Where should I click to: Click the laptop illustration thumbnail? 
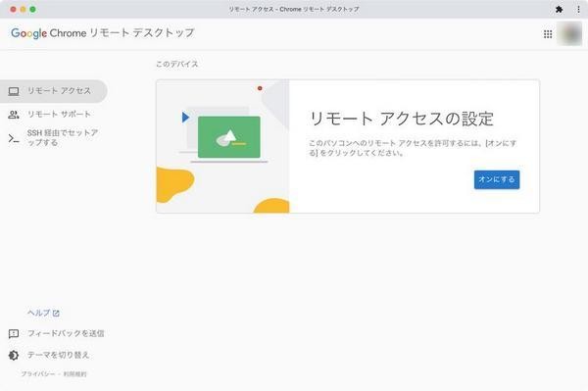222,146
